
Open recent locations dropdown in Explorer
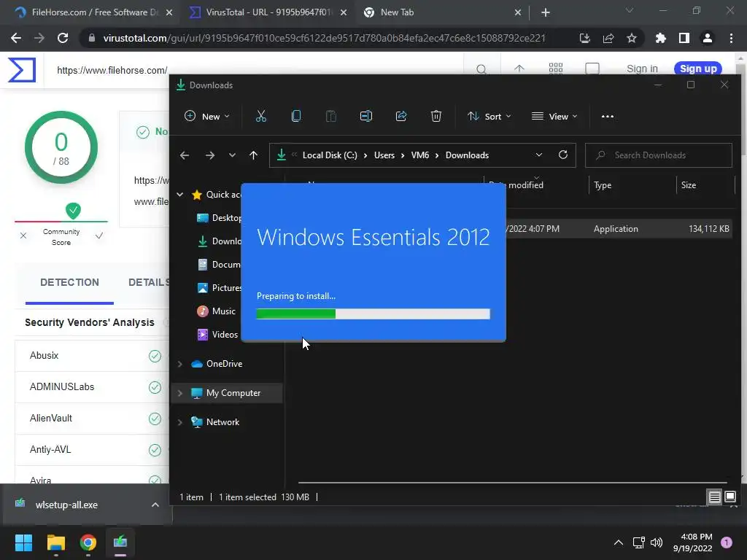click(x=232, y=155)
